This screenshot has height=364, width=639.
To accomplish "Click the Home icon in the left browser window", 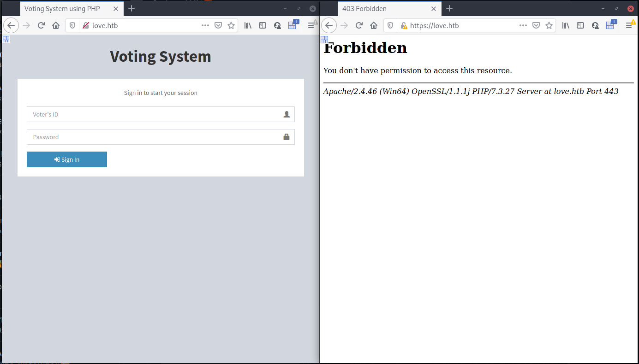I will click(x=56, y=26).
